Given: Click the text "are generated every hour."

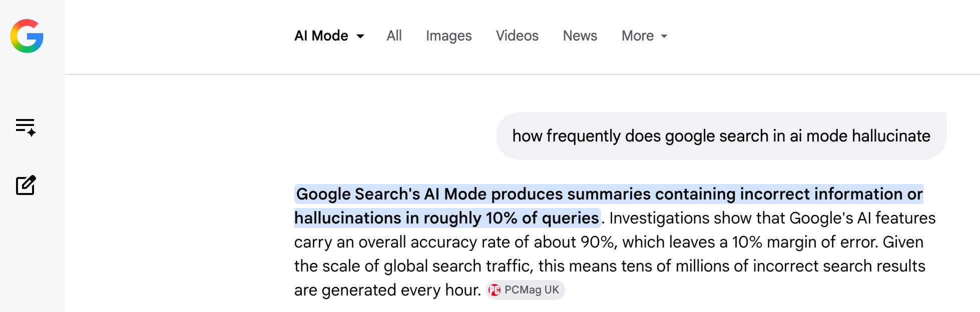Looking at the screenshot, I should point(387,290).
